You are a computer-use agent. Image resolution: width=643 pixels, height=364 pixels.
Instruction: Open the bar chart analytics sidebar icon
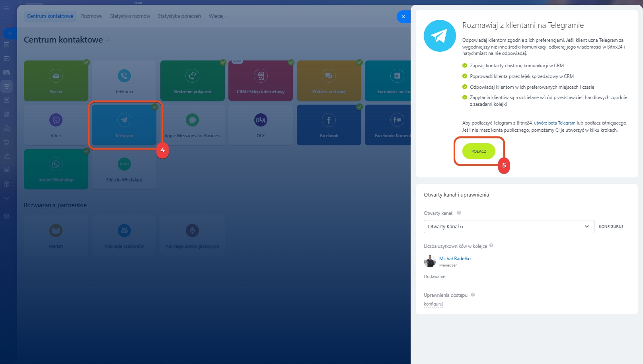click(6, 128)
